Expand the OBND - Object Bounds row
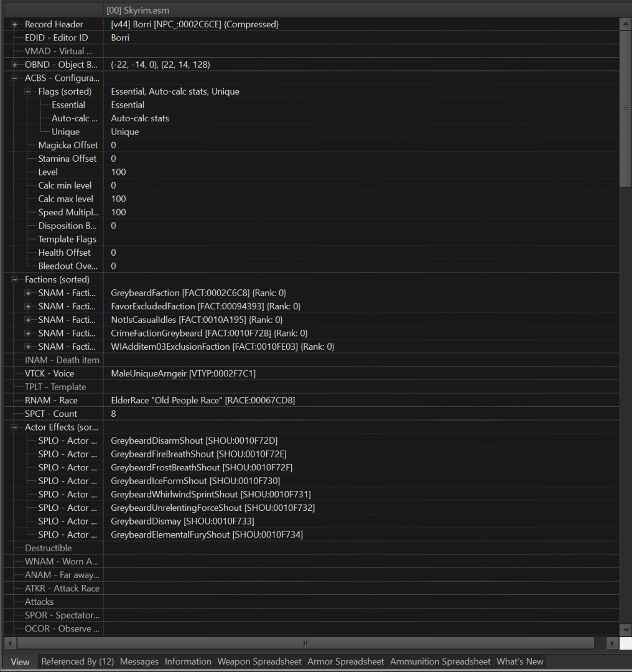 (x=14, y=65)
